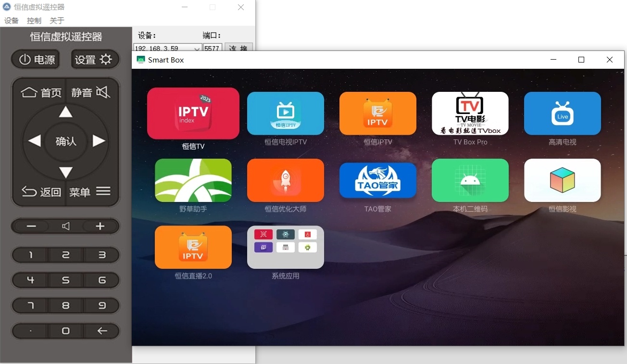Open the 野草助手 app tile
This screenshot has width=627, height=364.
pyautogui.click(x=193, y=180)
